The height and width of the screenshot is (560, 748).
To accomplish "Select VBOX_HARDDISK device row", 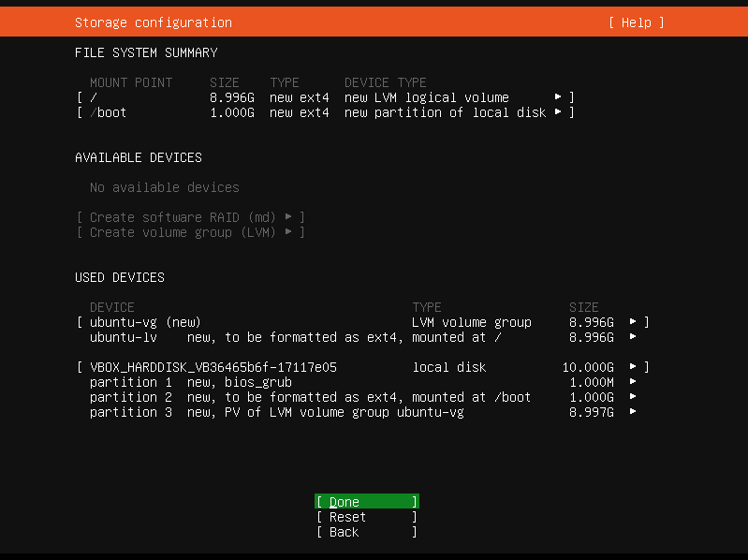I will pyautogui.click(x=362, y=367).
